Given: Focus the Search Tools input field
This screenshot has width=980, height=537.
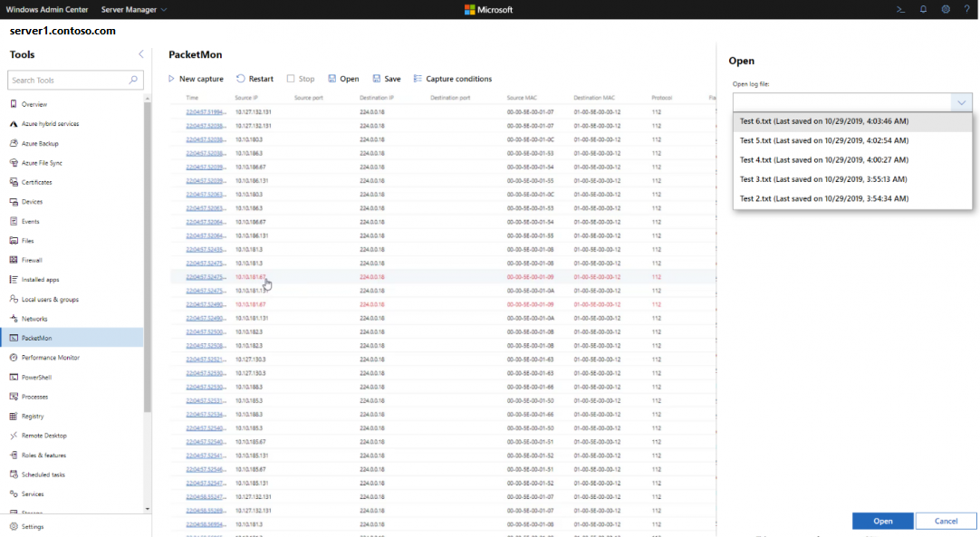Looking at the screenshot, I should pos(75,80).
